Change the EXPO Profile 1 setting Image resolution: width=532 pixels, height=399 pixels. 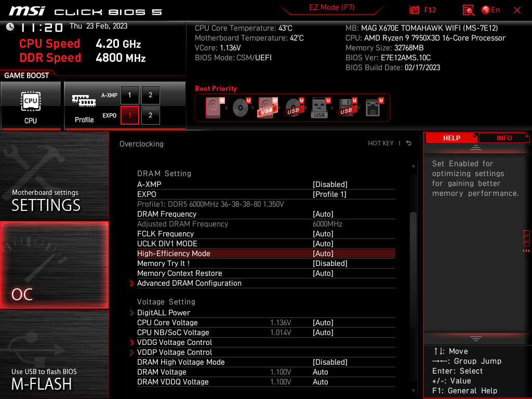pyautogui.click(x=329, y=194)
